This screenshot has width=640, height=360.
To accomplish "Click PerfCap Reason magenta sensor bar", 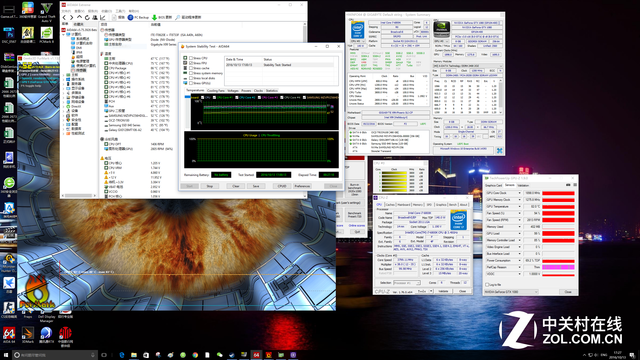I will (558, 267).
